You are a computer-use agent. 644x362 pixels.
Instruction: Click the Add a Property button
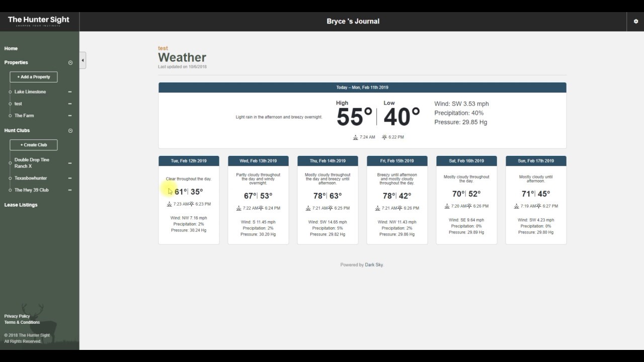[34, 77]
